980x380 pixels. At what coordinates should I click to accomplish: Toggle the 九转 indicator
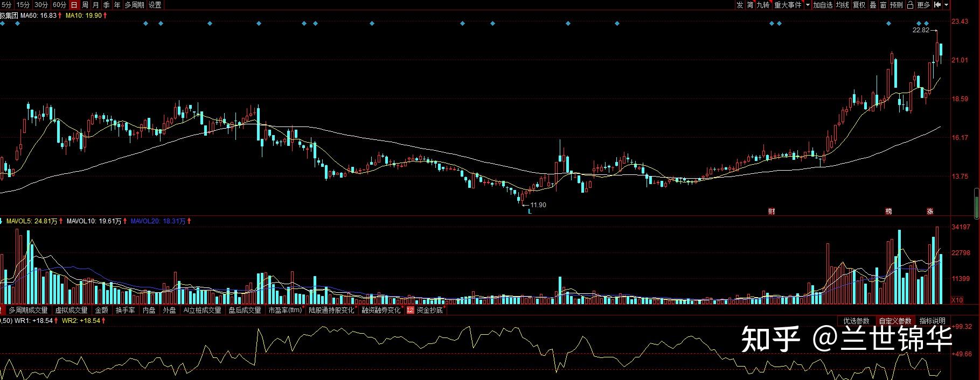click(x=763, y=5)
